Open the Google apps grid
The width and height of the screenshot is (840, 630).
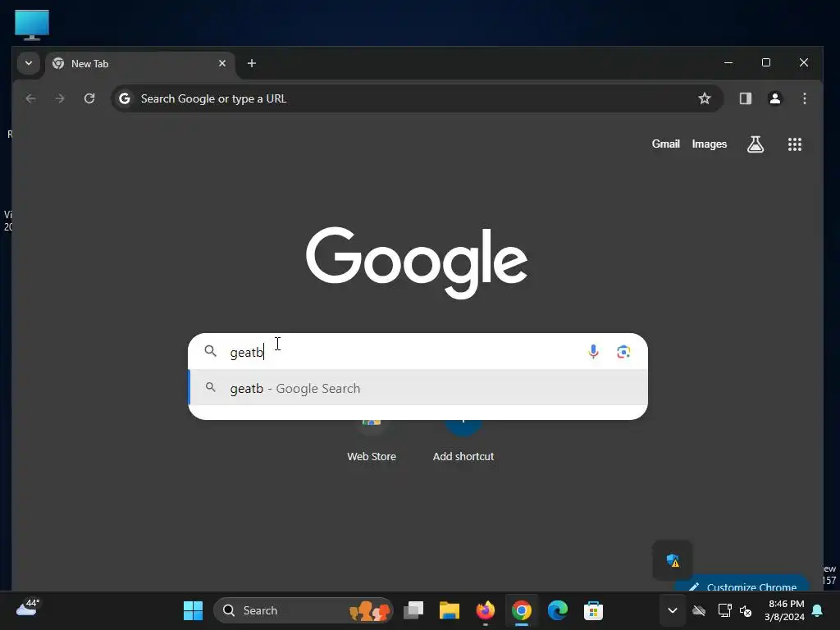(794, 144)
